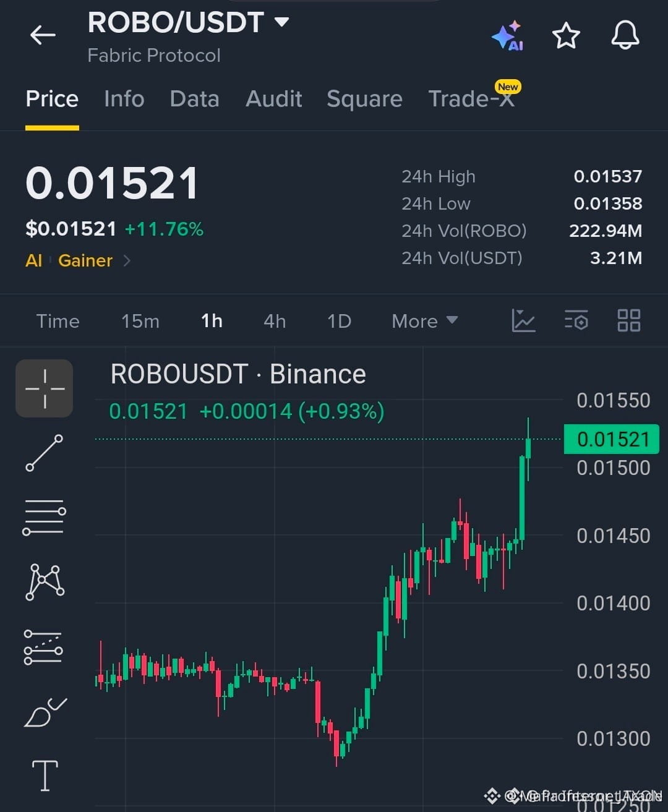Tap the +0.00014 (+0.93%) chart change text

(x=292, y=411)
